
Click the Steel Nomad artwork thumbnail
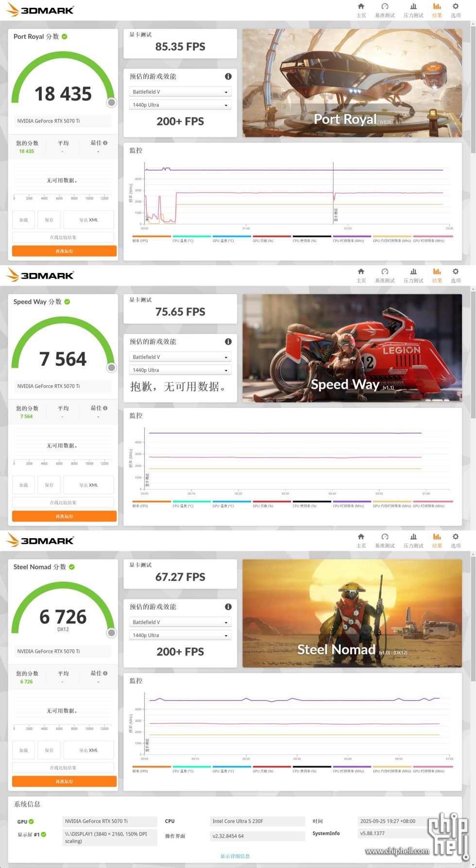[x=352, y=613]
